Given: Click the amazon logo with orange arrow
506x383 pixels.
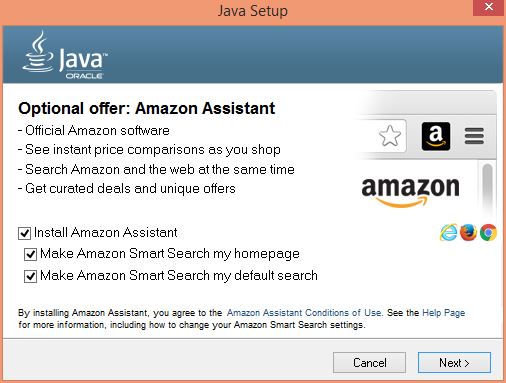Looking at the screenshot, I should tap(410, 192).
